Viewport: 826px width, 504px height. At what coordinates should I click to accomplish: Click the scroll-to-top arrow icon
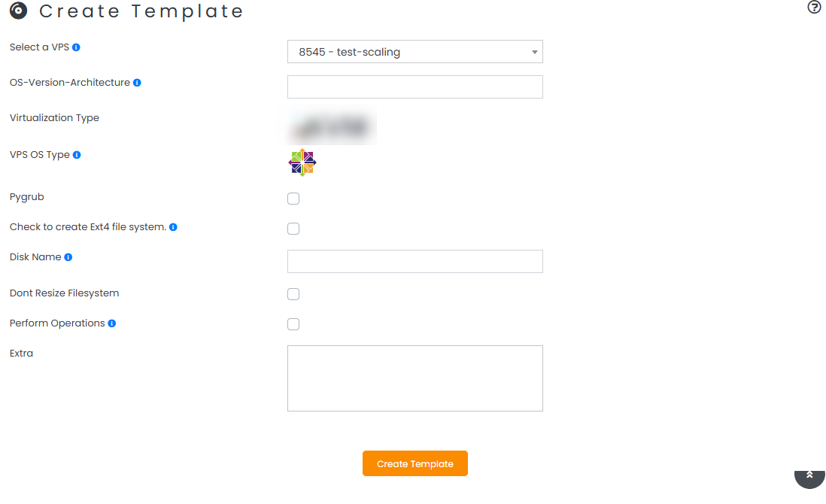809,476
